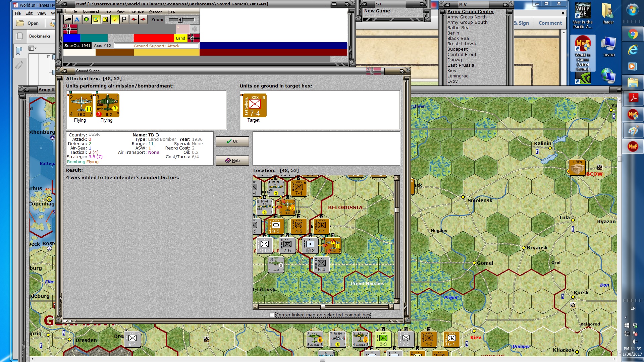Click the Sign link in PDF reader
Screen dimensions: 644x362
(522, 23)
